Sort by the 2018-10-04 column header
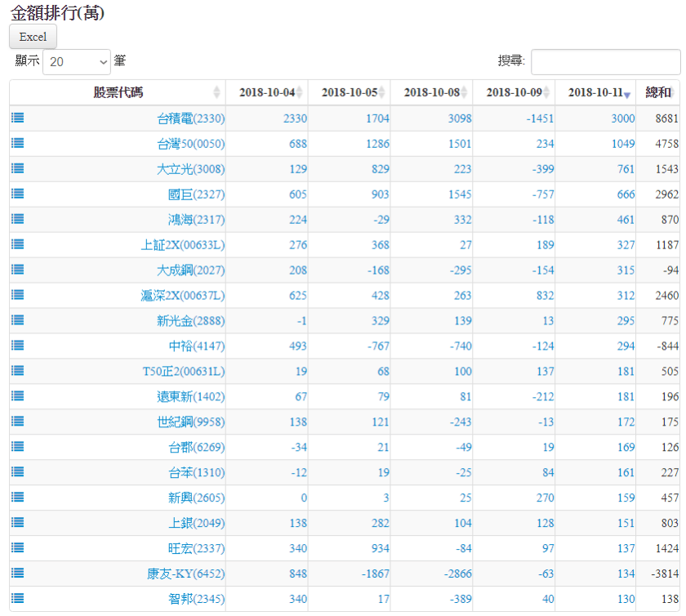 pos(266,92)
